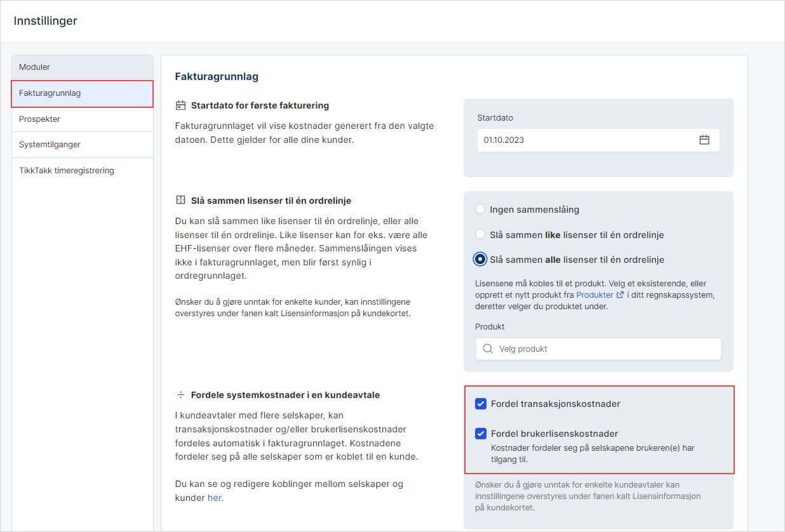Viewport: 785px width, 532px height.
Task: Click the calendar icon in the Startdato field
Action: (704, 140)
